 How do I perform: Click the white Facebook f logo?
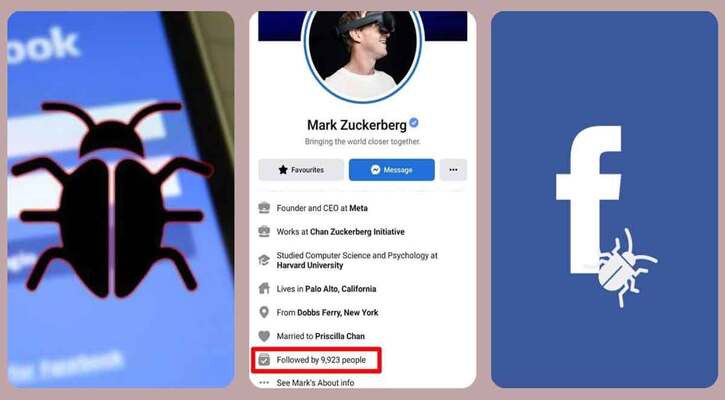[589, 199]
